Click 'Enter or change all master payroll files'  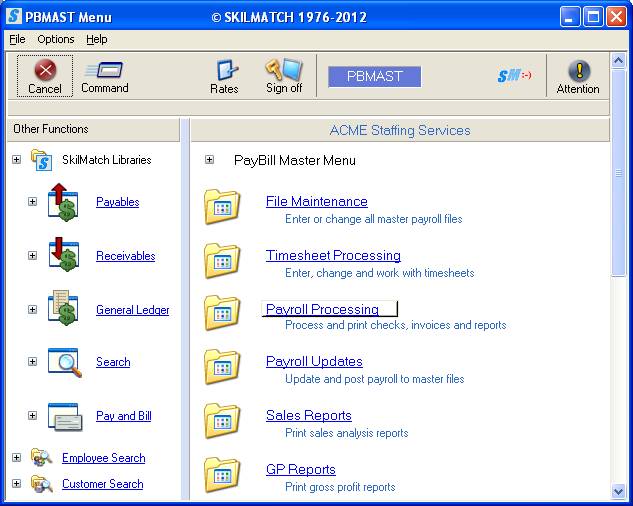(373, 219)
